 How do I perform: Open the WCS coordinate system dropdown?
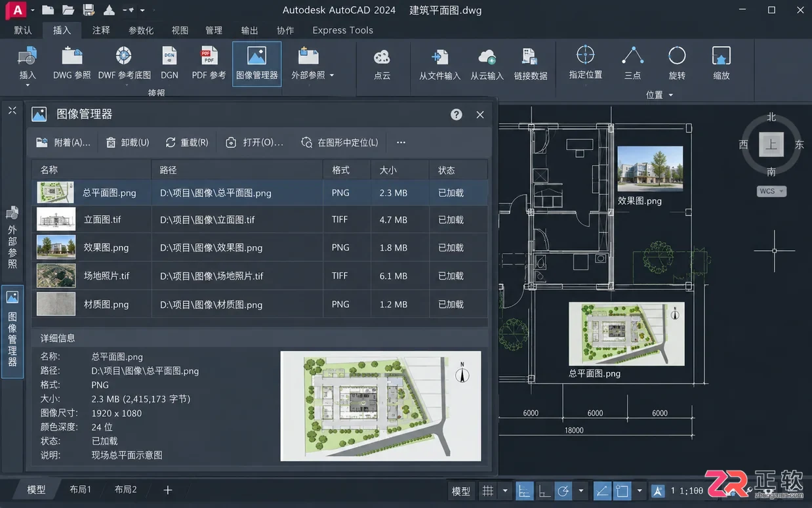click(771, 192)
